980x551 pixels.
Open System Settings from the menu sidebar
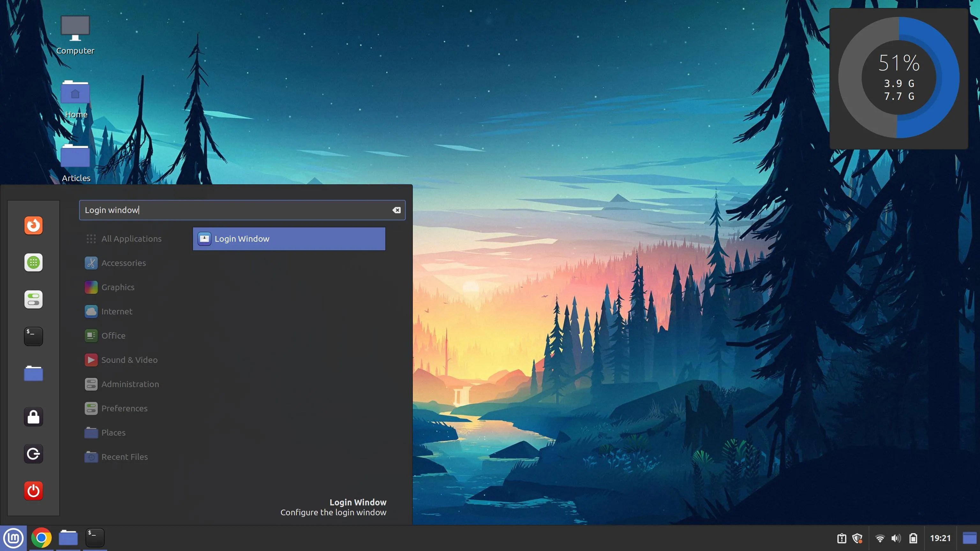point(33,299)
